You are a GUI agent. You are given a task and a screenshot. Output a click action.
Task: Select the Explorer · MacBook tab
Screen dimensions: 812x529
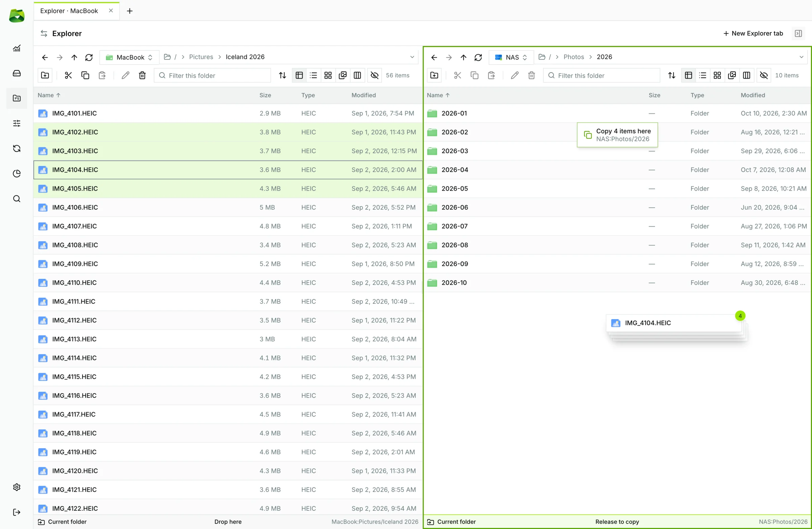pyautogui.click(x=76, y=11)
